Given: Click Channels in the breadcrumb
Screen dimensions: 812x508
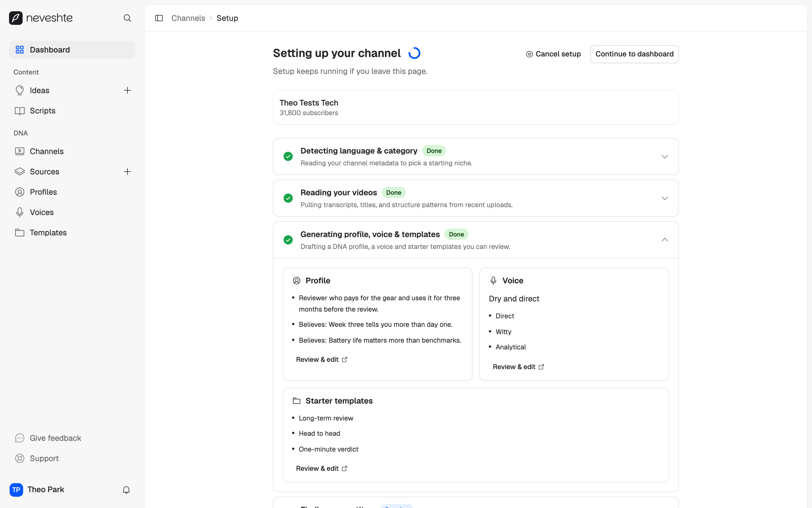Looking at the screenshot, I should pyautogui.click(x=188, y=18).
